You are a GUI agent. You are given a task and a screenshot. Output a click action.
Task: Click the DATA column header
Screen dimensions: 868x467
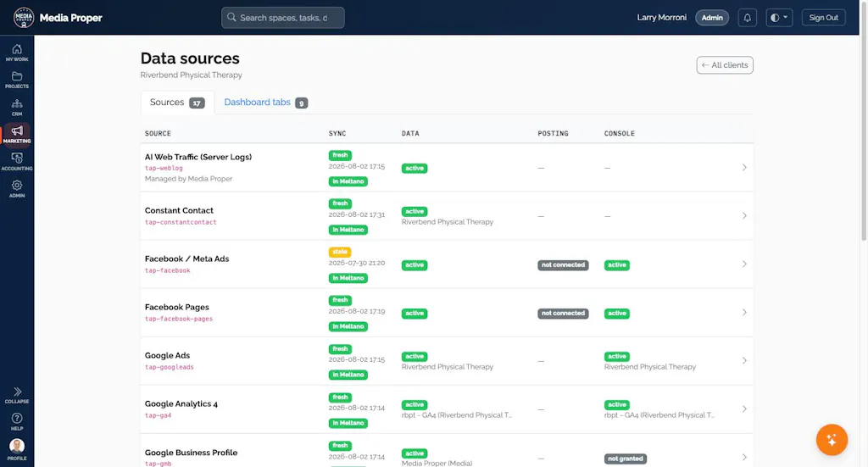pos(410,133)
